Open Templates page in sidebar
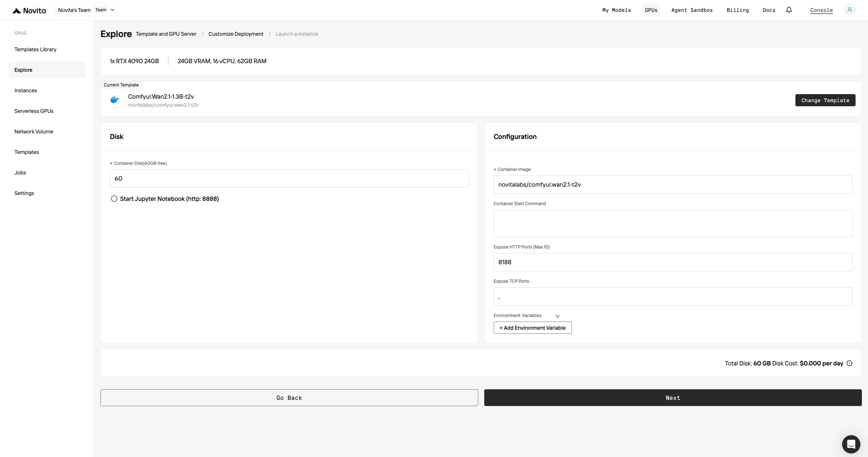Screen dimensions: 868x457 point(47,152)
